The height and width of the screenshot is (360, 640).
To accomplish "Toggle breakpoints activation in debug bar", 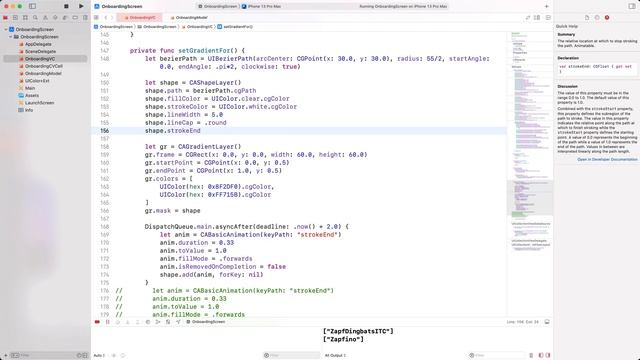I will pos(97,322).
